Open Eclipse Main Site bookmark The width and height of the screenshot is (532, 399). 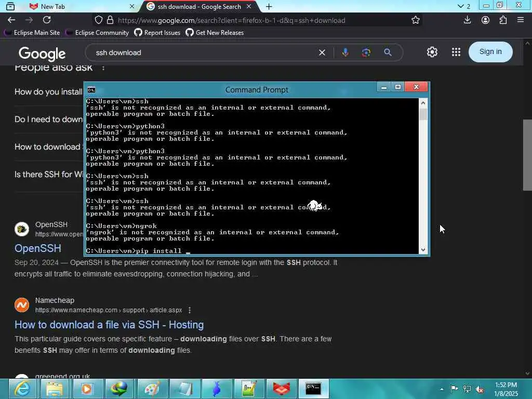pos(32,33)
